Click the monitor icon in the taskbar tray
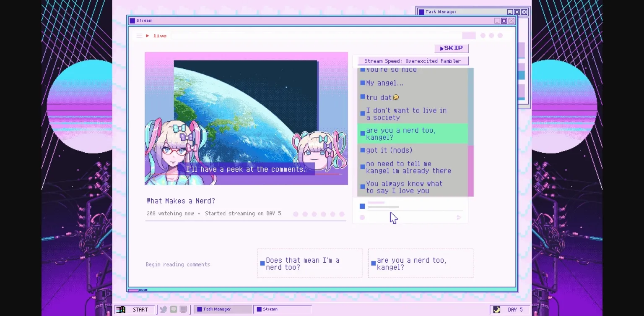This screenshot has height=316, width=644. (x=183, y=309)
